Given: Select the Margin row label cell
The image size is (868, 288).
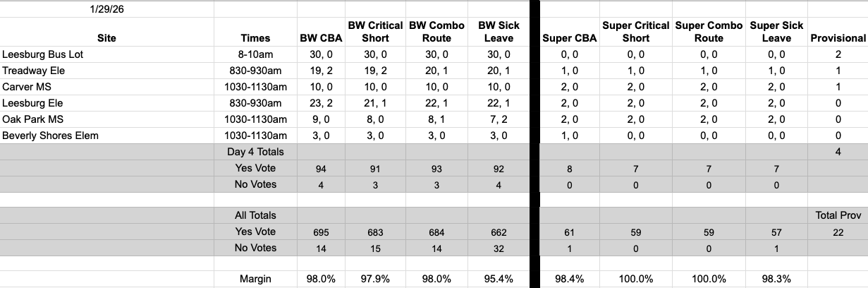Looking at the screenshot, I should (x=255, y=280).
